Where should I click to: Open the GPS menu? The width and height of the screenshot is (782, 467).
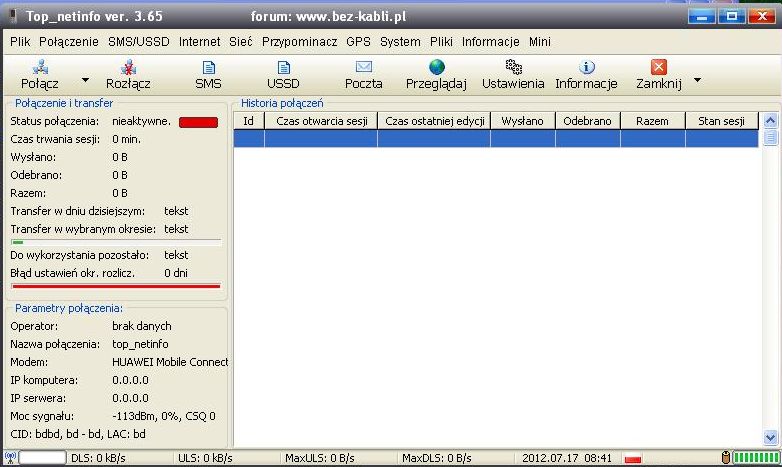[358, 42]
